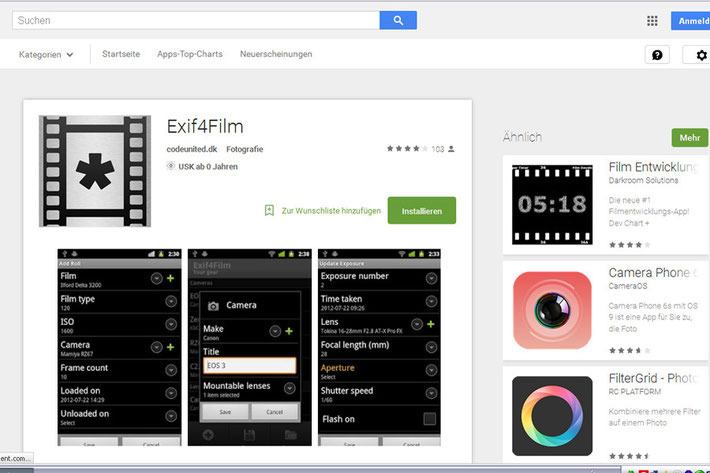
Task: Click the star rating of Exif4Film
Action: (407, 149)
